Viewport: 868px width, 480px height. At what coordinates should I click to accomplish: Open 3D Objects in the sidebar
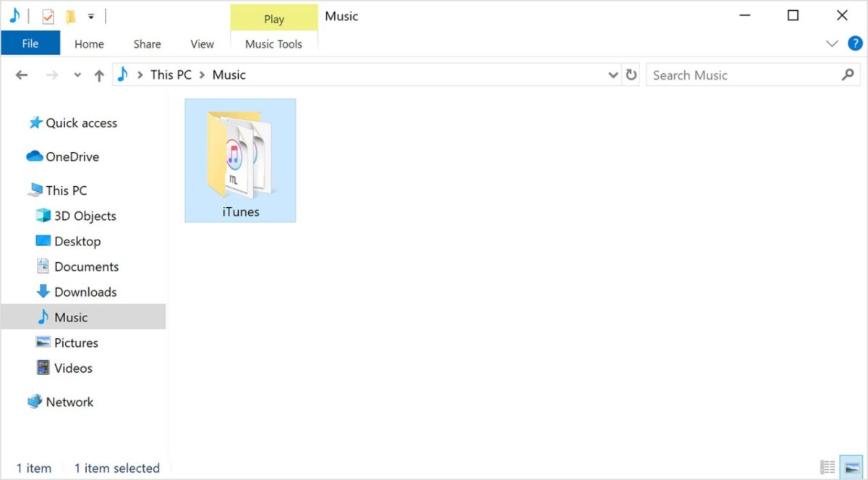coord(75,216)
